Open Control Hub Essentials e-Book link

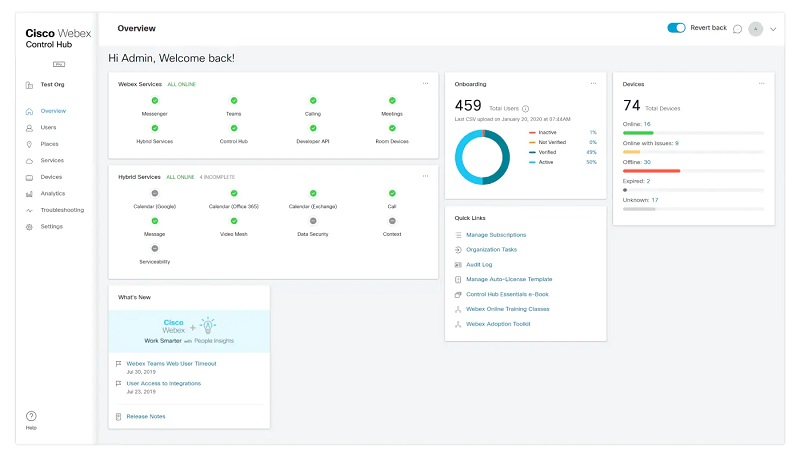[507, 294]
